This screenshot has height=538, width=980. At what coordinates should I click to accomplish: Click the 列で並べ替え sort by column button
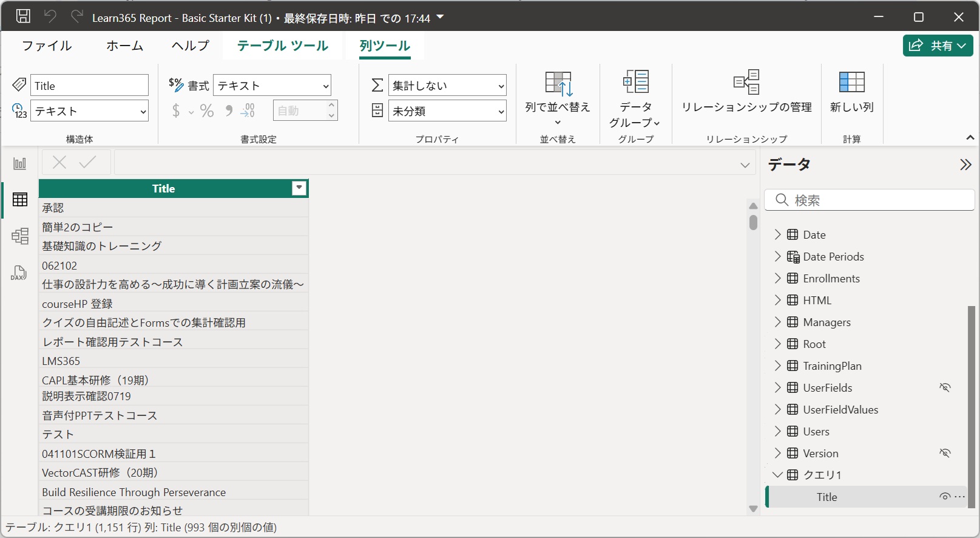tap(558, 97)
